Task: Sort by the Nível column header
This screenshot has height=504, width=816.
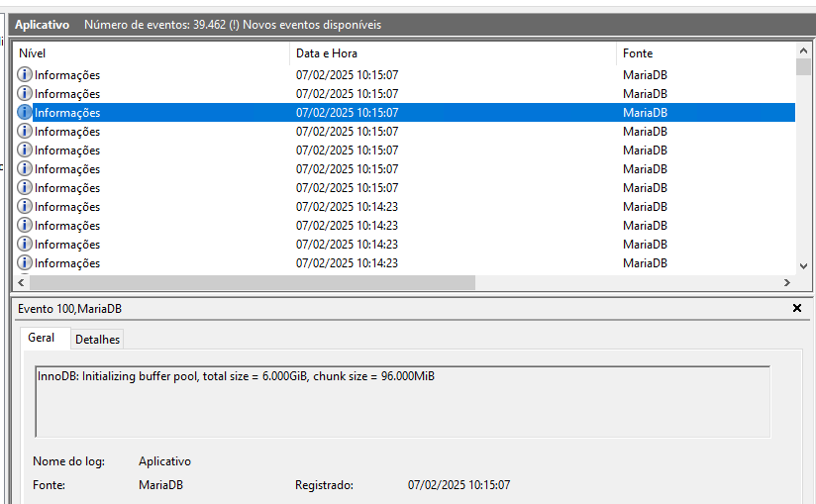Action: point(152,53)
